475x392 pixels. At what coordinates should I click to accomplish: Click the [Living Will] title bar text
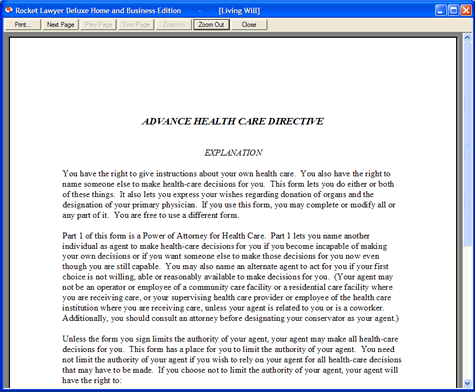(239, 11)
